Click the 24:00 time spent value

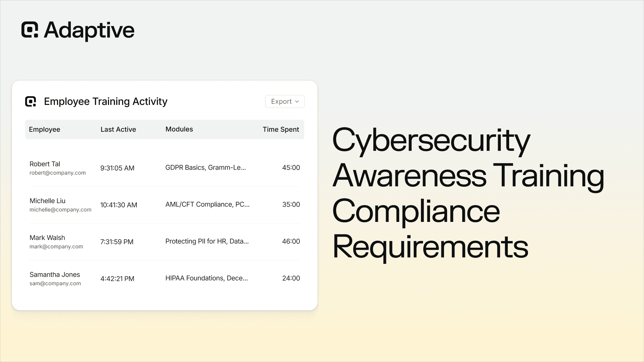pyautogui.click(x=291, y=278)
